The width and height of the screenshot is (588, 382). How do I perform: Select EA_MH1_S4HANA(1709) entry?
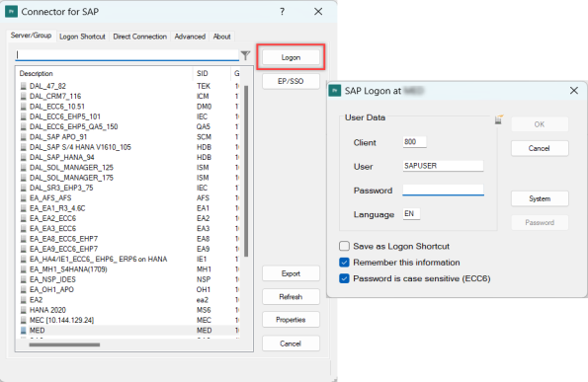[129, 269]
